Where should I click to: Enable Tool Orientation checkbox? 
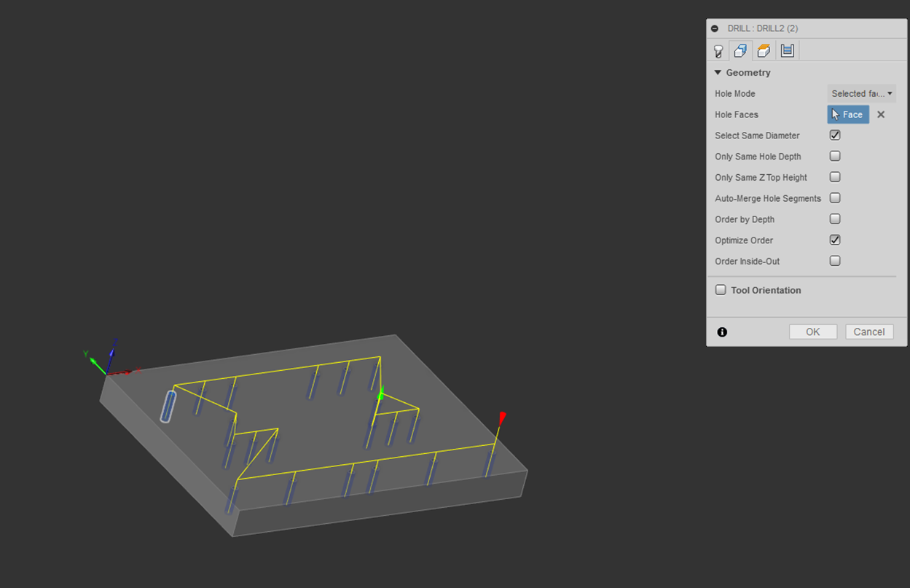tap(721, 290)
